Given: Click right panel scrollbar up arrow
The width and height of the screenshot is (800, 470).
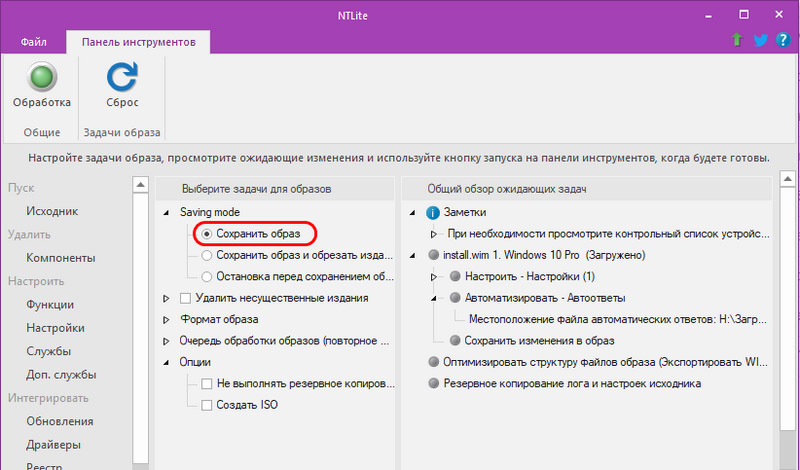Looking at the screenshot, I should pyautogui.click(x=787, y=179).
